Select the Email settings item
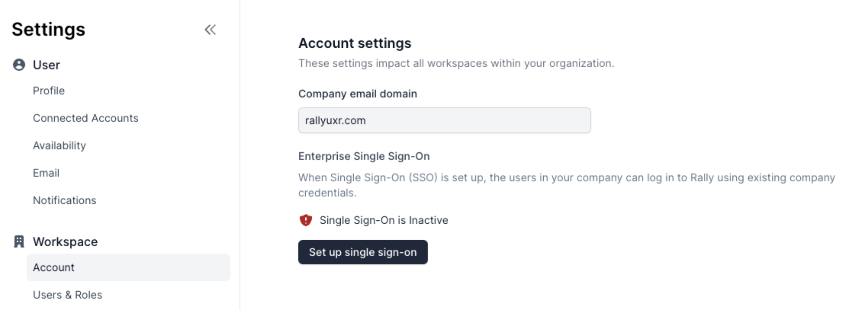This screenshot has height=310, width=868. pyautogui.click(x=46, y=173)
